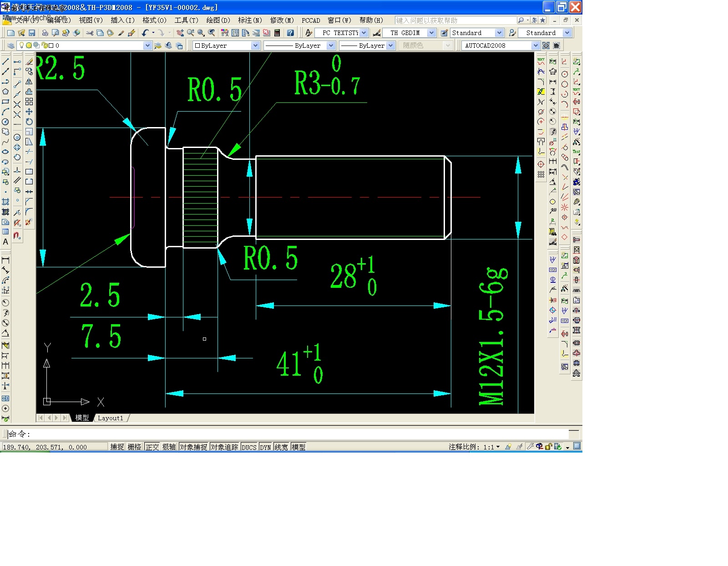Screen dimensions: 728x566
Task: Select the Erase modify tool
Action: click(x=29, y=61)
